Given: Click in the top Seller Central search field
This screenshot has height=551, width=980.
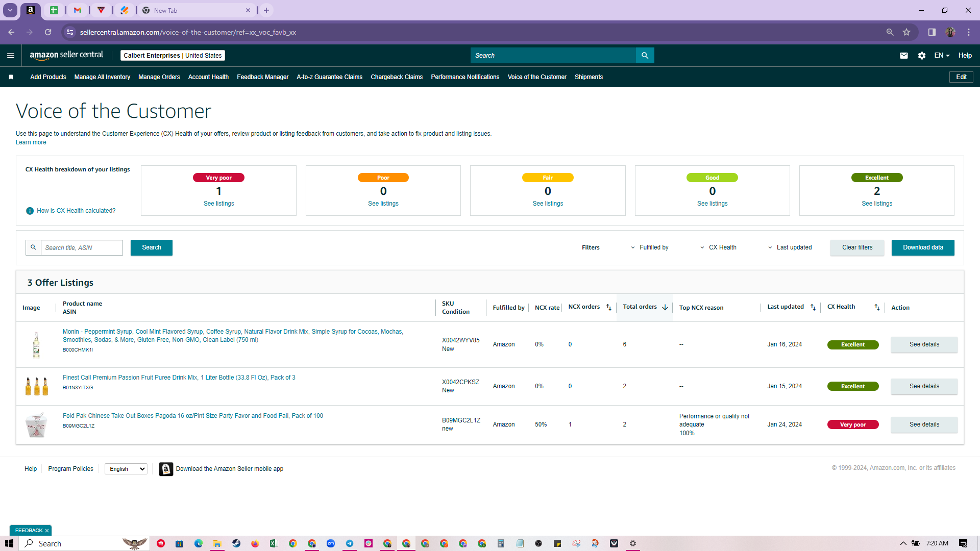Looking at the screenshot, I should 553,56.
